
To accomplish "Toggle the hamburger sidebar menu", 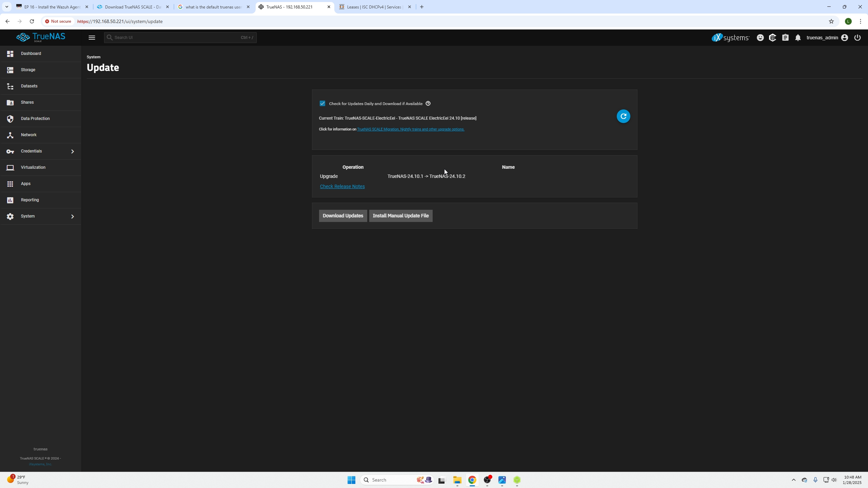I will 92,37.
